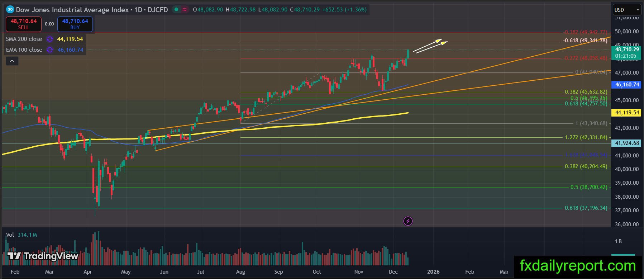Click the close price C48,710.29
The image size is (644, 279).
[305, 10]
